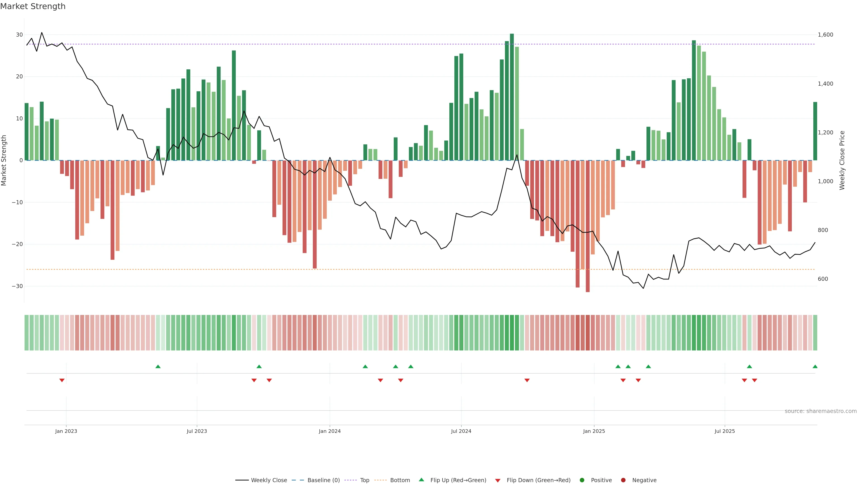868x488 pixels.
Task: Click the source: sharemaestro.com text
Action: [821, 411]
